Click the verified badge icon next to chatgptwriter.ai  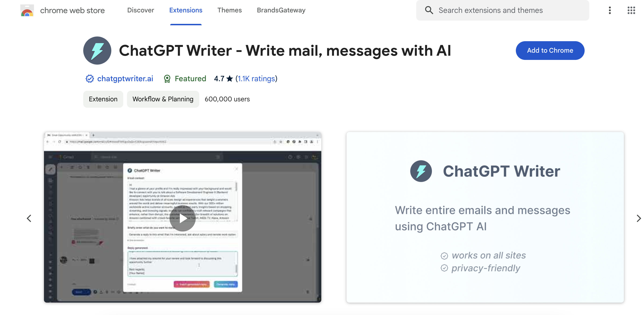pyautogui.click(x=88, y=78)
